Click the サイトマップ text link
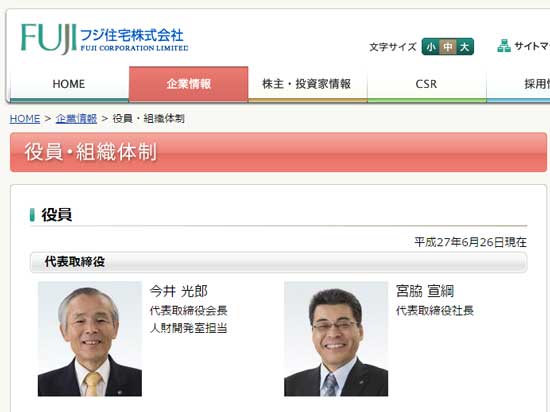Screen dimensions: 550x412 [532, 46]
